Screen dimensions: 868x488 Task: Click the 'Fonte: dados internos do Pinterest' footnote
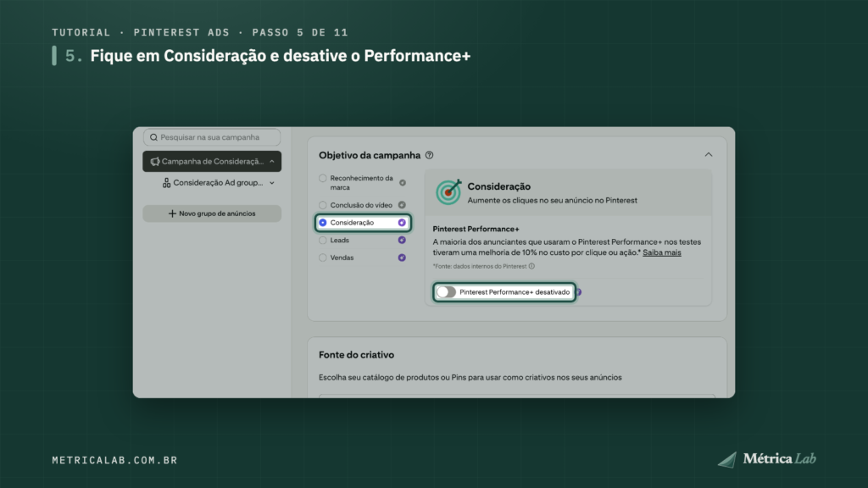480,266
